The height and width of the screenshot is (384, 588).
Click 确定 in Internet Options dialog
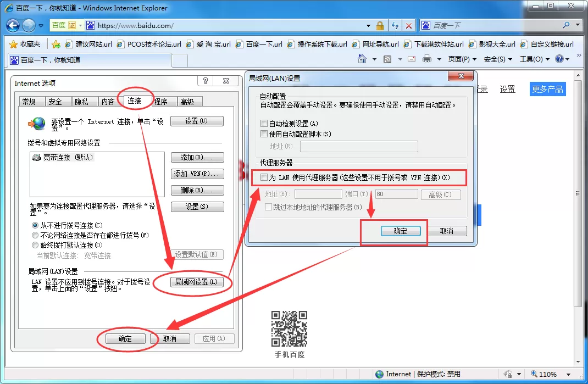[x=125, y=338]
